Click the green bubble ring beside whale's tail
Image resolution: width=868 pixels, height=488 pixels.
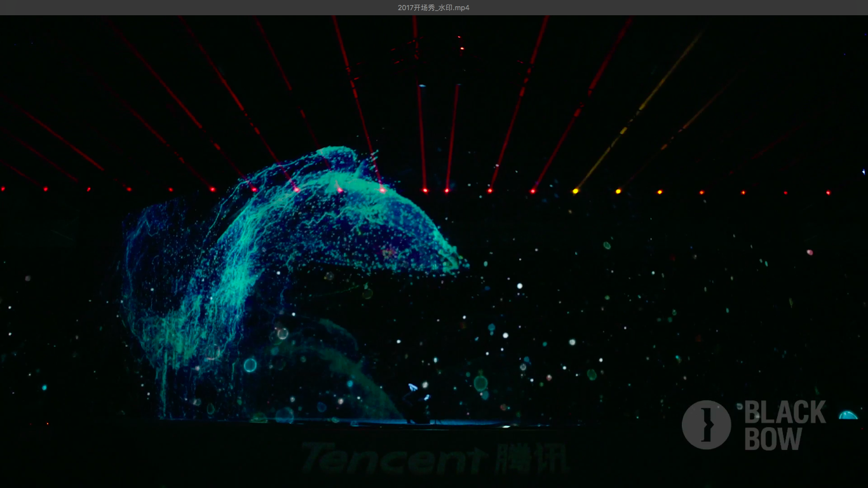coord(250,365)
